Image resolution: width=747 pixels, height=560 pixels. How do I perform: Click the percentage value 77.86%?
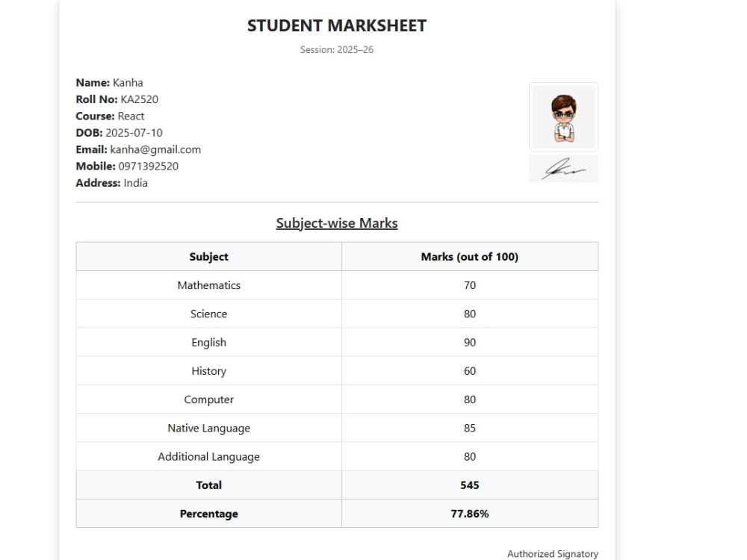470,514
